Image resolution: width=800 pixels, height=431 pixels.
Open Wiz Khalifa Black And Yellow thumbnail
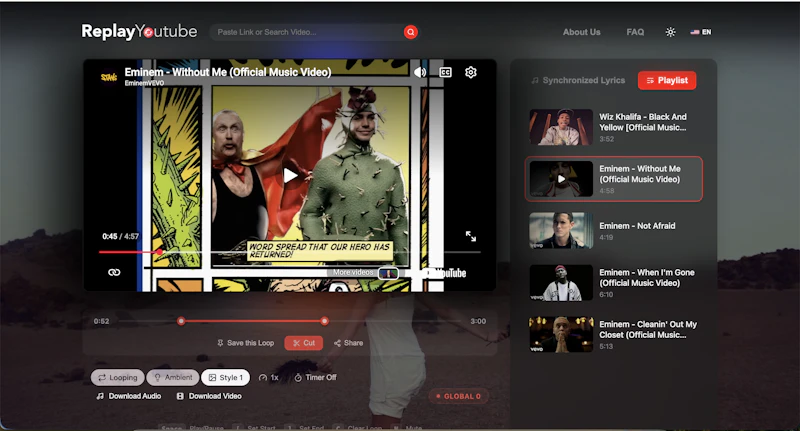click(x=561, y=127)
